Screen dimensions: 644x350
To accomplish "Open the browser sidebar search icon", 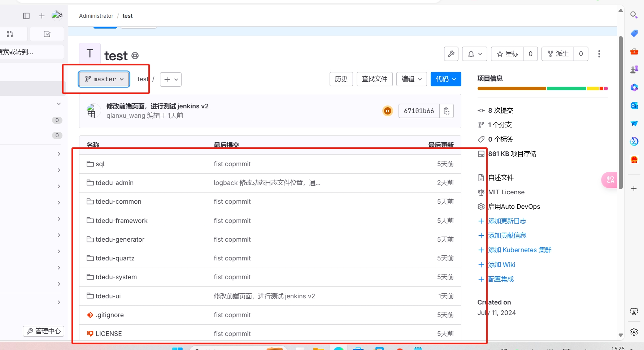I will coord(634,15).
